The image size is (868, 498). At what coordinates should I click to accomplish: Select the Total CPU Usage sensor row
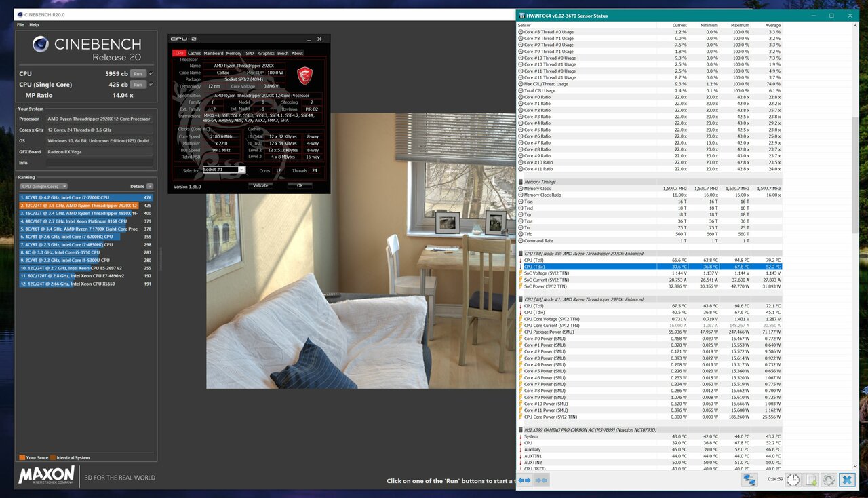tap(650, 90)
